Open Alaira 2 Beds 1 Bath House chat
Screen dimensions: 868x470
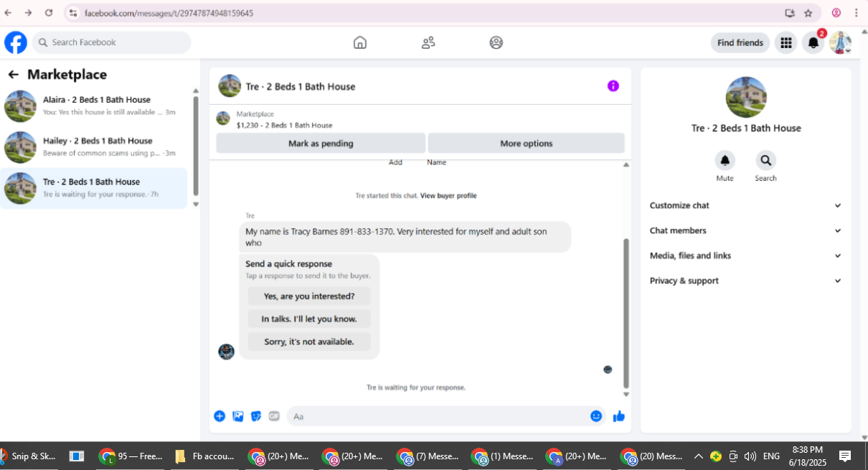(x=94, y=106)
